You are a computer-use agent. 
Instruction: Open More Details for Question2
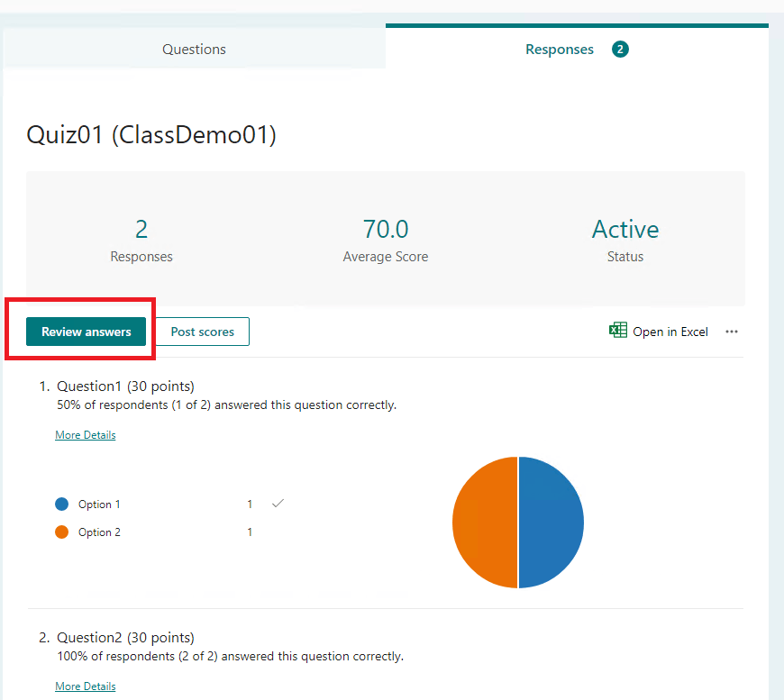86,686
